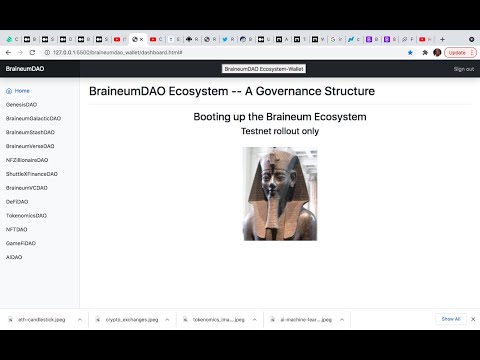
Task: Open downloaded ai-machine-lear...jpeg file
Action: pos(306,319)
